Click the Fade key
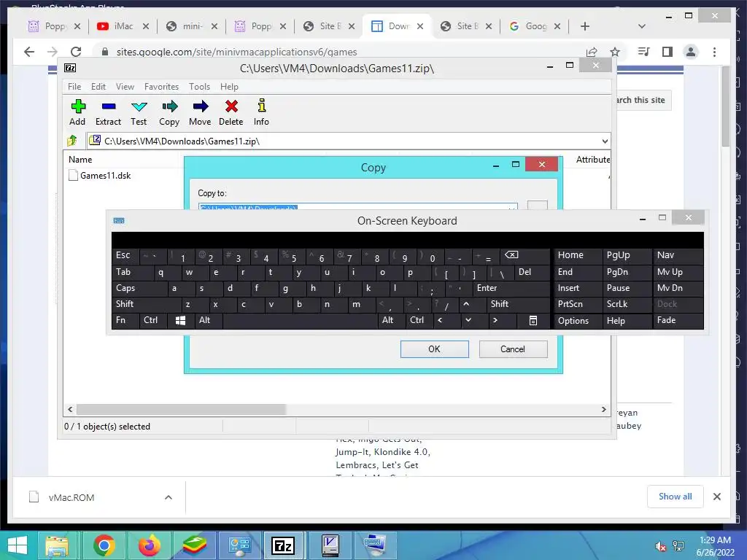Viewport: 747px width, 560px height. click(x=678, y=320)
